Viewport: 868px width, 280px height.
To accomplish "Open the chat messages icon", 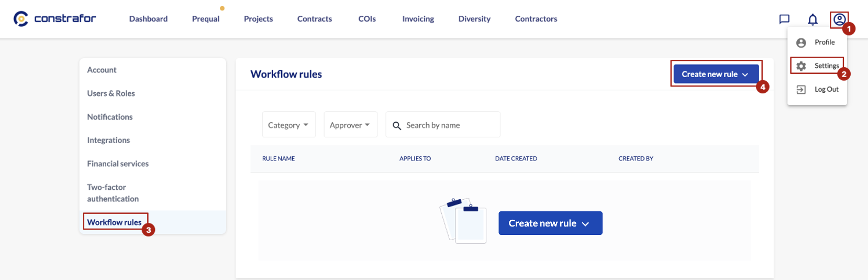I will tap(784, 19).
